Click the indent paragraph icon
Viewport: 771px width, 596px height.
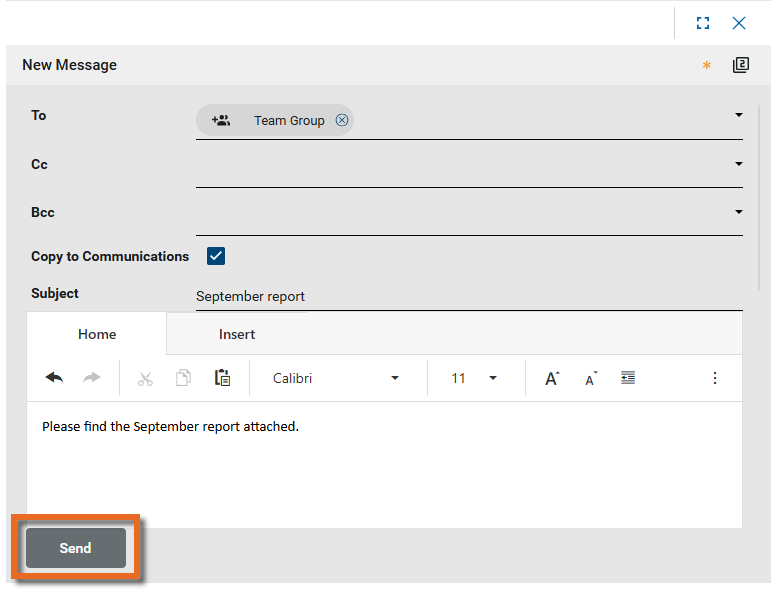click(x=628, y=378)
